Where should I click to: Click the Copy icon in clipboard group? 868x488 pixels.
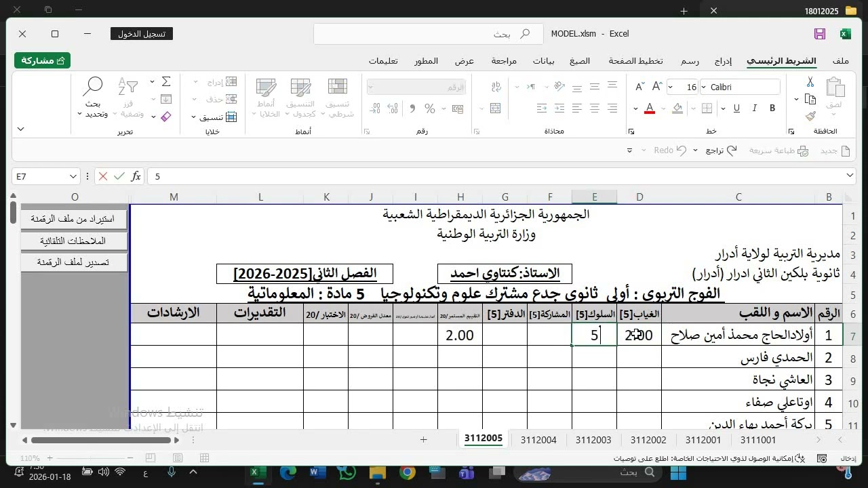(x=810, y=100)
